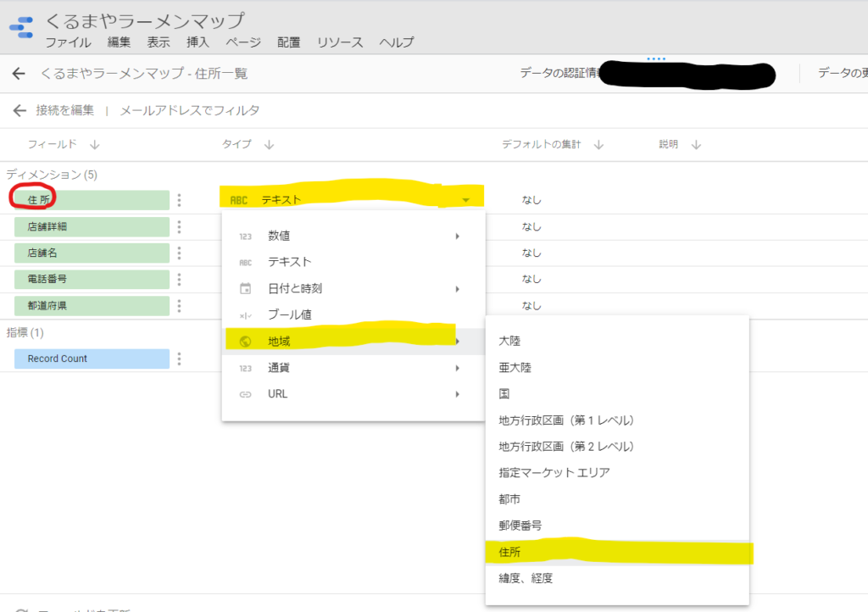The width and height of the screenshot is (868, 612).
Task: Select 緯度、経度 geo type
Action: (x=617, y=578)
